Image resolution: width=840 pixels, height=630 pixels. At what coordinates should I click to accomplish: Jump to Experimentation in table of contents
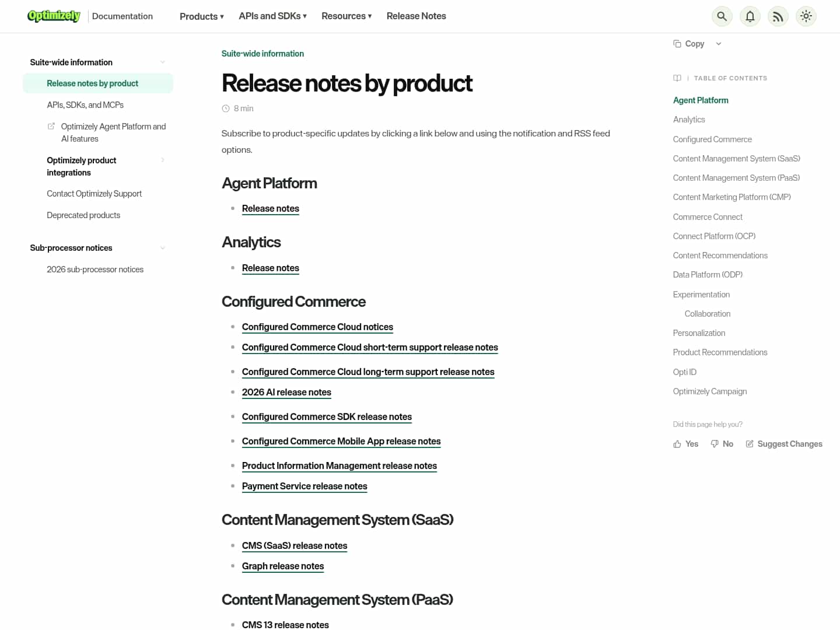(701, 295)
